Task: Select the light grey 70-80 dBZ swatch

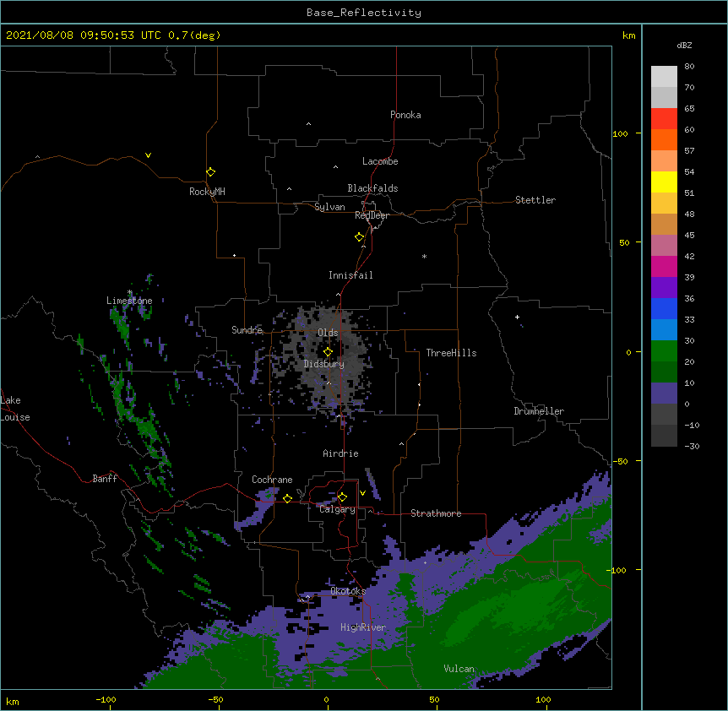Action: [664, 77]
